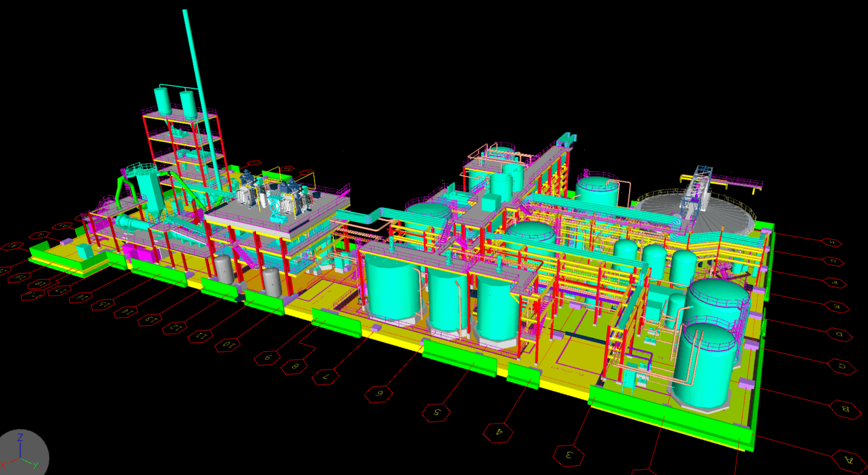Click the green Y axis label on gizmo
This screenshot has width=868, height=475.
pos(36,465)
